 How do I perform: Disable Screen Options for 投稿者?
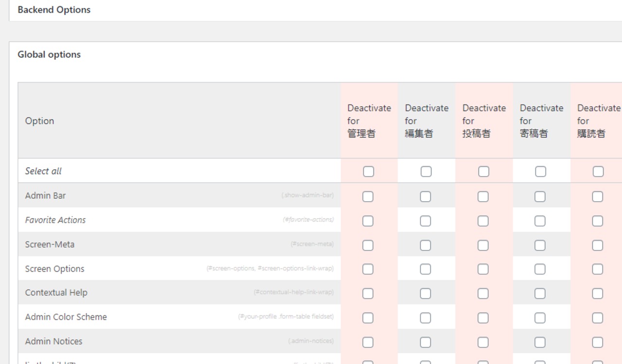483,269
